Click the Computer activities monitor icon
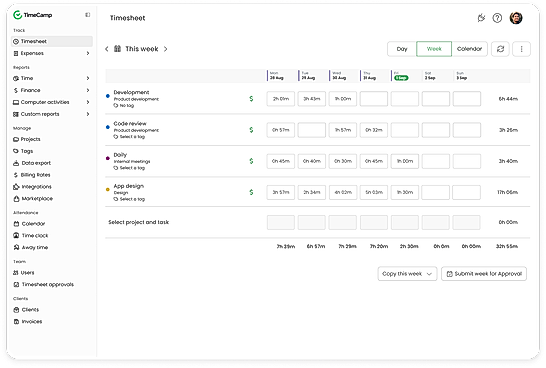Image resolution: width=546 pixels, height=368 pixels. [x=16, y=102]
